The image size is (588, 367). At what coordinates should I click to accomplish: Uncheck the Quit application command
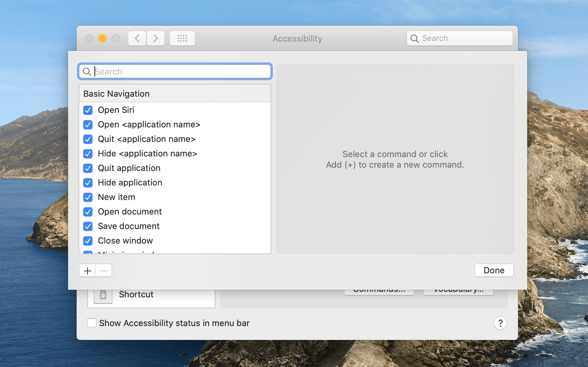coord(88,168)
